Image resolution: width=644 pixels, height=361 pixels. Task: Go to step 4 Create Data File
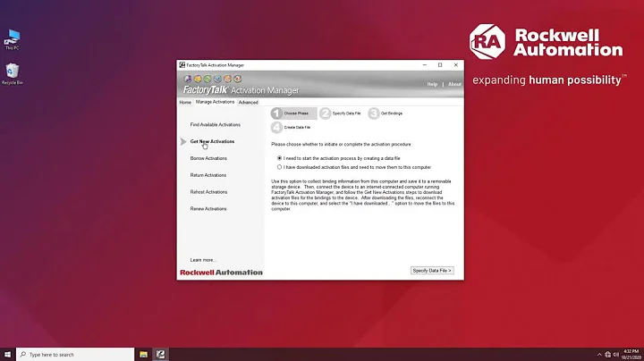tap(291, 128)
